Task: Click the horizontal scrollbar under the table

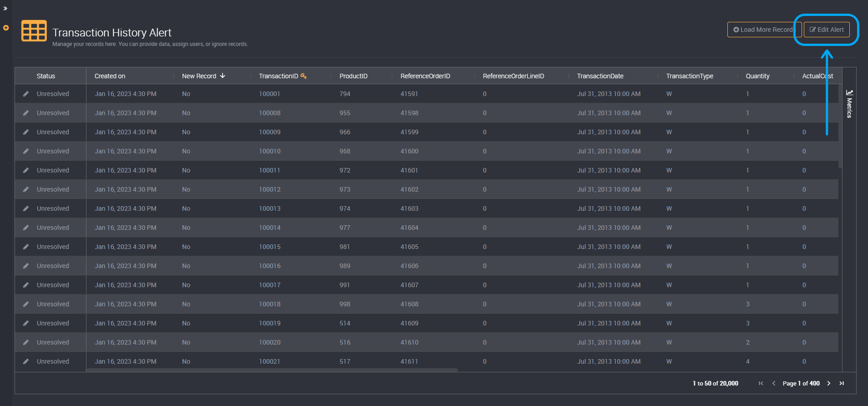Action: 272,370
